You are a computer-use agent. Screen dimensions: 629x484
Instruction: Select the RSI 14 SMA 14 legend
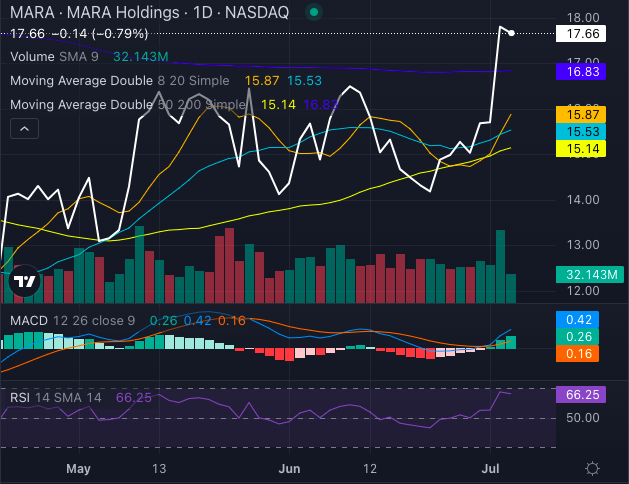[56, 398]
